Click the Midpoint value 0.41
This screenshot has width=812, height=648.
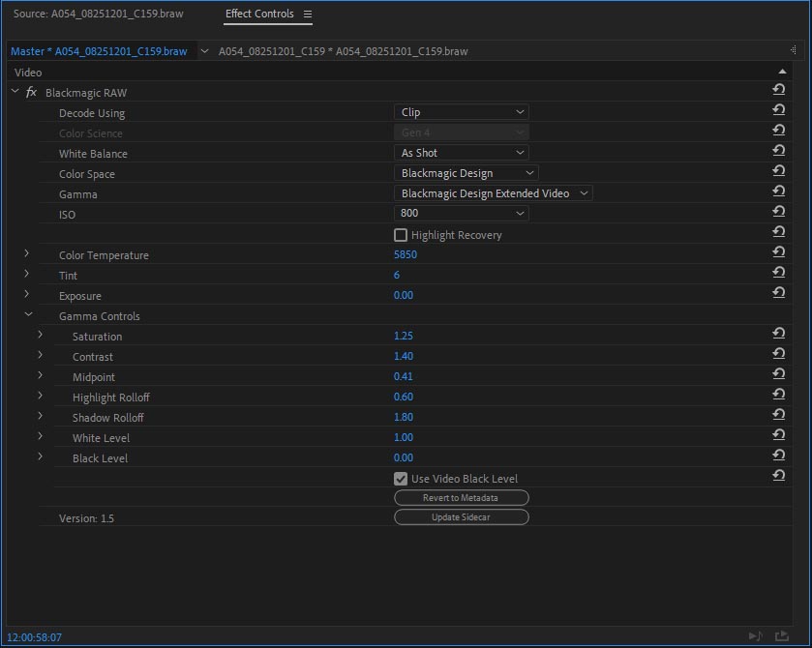coord(404,376)
